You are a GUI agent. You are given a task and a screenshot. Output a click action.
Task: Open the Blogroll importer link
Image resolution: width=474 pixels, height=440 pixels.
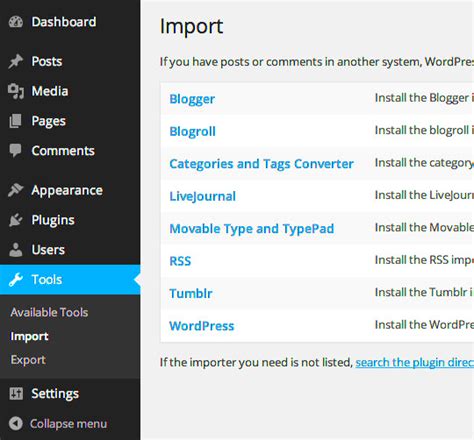[193, 131]
